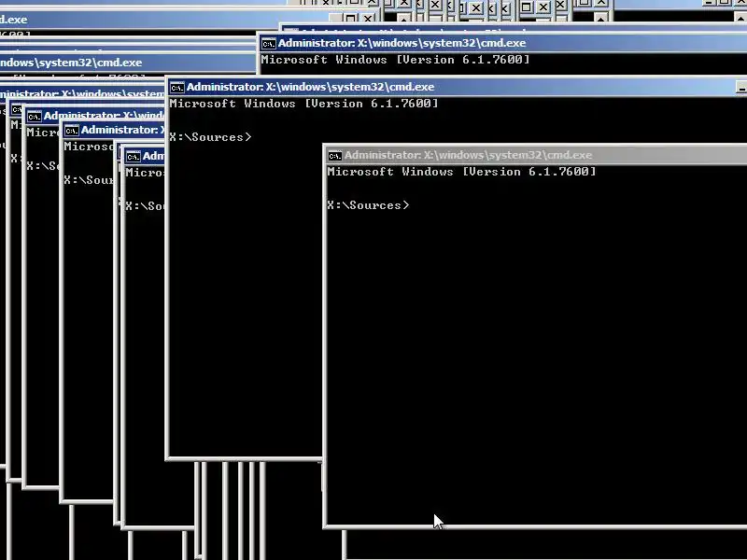Click the version line in the gray-titled window
Viewport: 747px width, 560px height.
461,172
